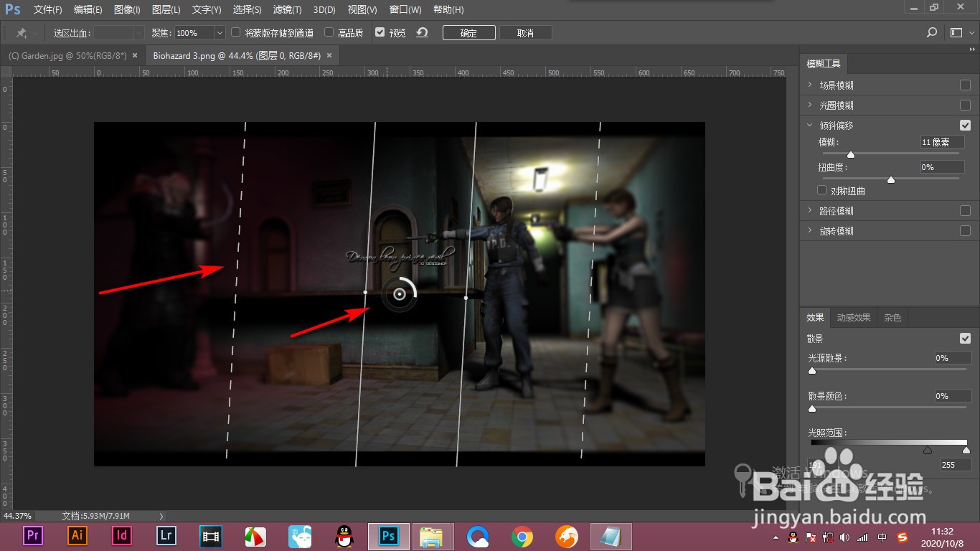Open QQ penguin from the taskbar

[344, 536]
